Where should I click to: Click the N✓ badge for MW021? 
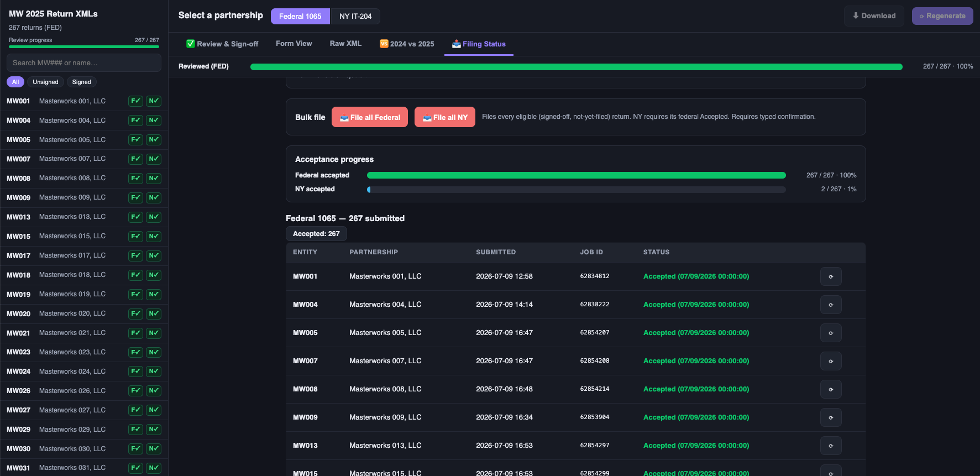(154, 333)
